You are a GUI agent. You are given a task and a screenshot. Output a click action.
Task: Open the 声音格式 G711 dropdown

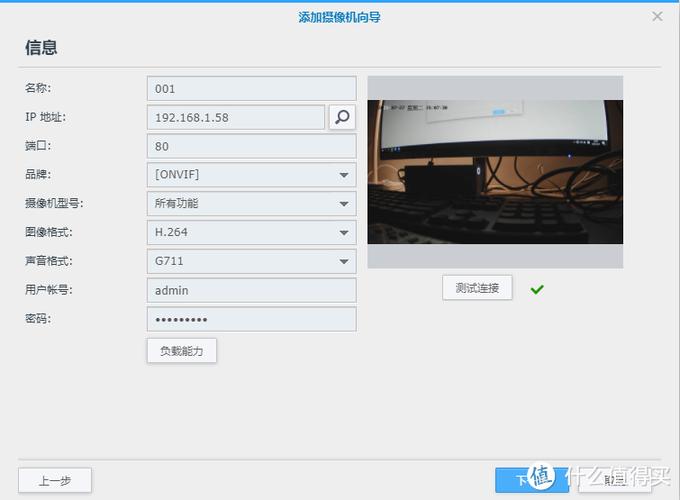[252, 261]
